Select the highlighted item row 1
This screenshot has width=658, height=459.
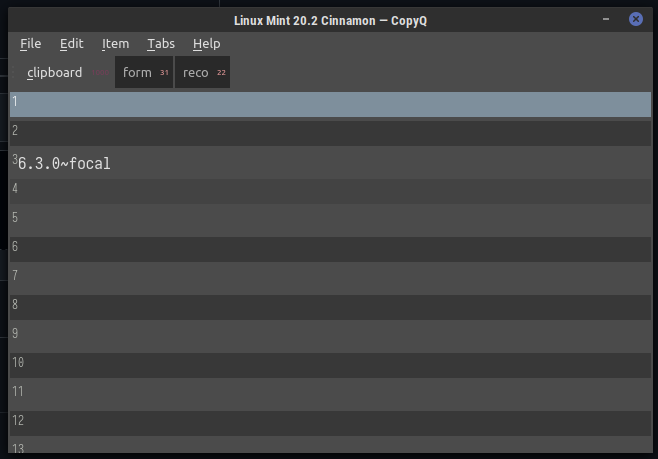330,104
